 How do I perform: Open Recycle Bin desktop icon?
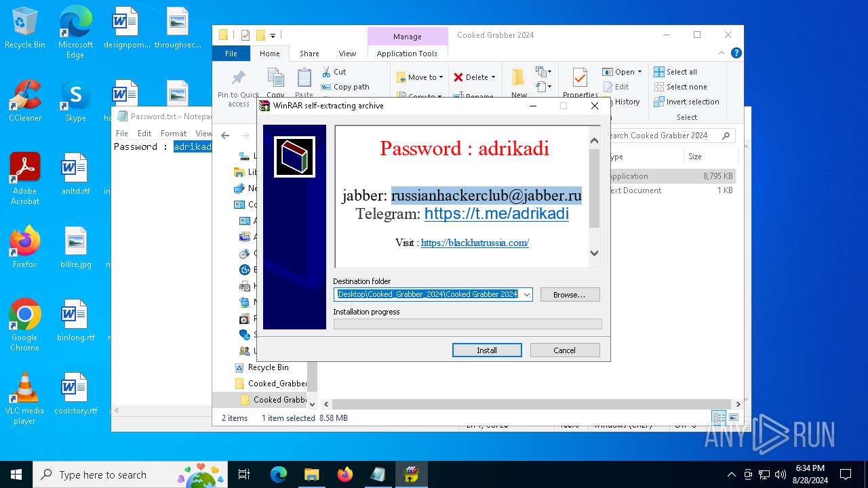point(25,29)
